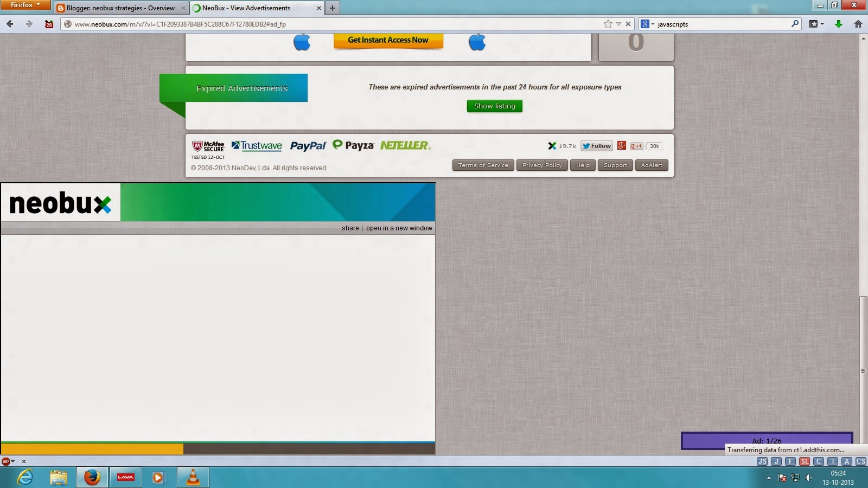Toggle the A button in addon bar

pos(847,461)
